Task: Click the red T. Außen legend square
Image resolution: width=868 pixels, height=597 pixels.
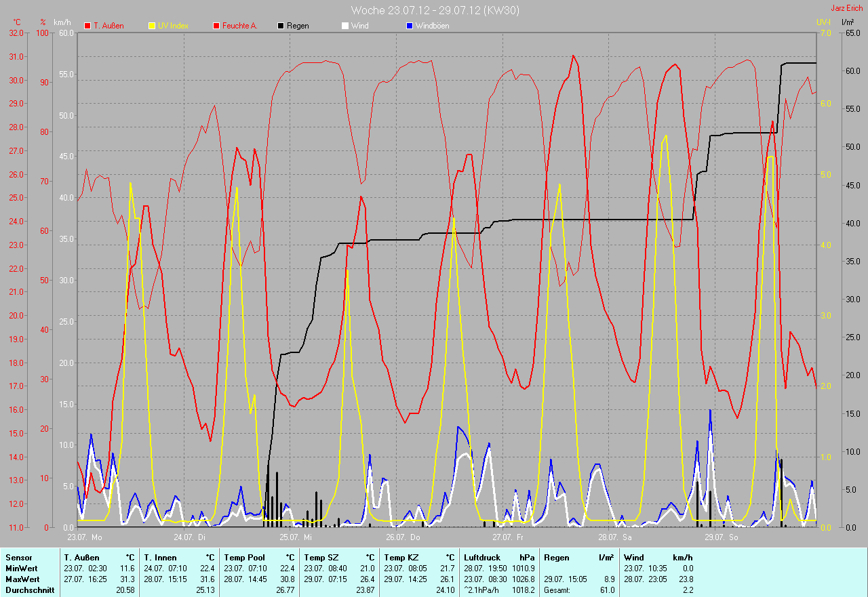Action: 87,26
